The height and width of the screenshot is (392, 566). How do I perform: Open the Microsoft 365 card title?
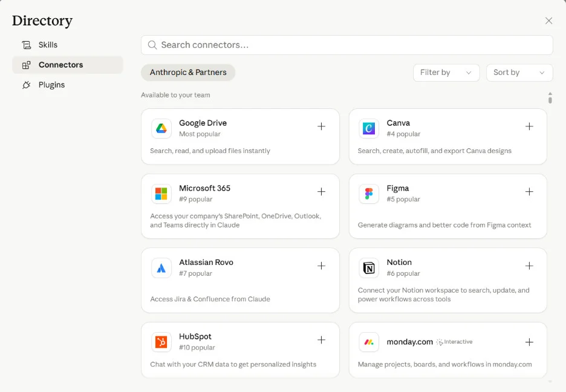click(x=204, y=188)
